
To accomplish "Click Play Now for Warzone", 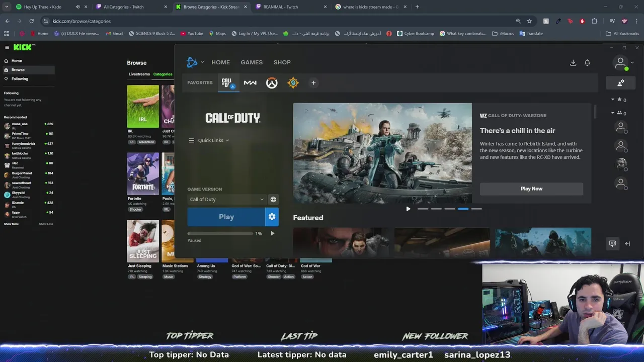I will click(x=531, y=189).
